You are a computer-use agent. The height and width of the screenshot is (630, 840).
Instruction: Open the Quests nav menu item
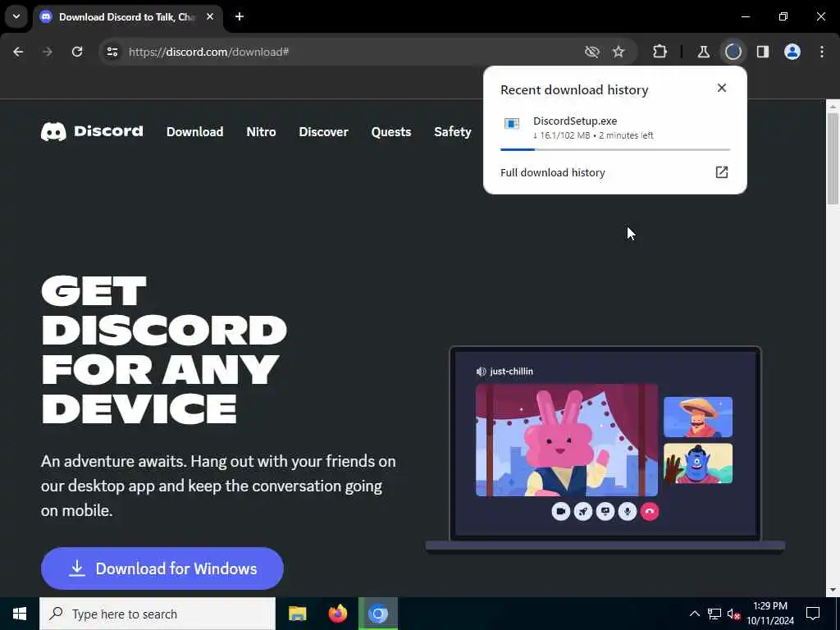(x=391, y=132)
